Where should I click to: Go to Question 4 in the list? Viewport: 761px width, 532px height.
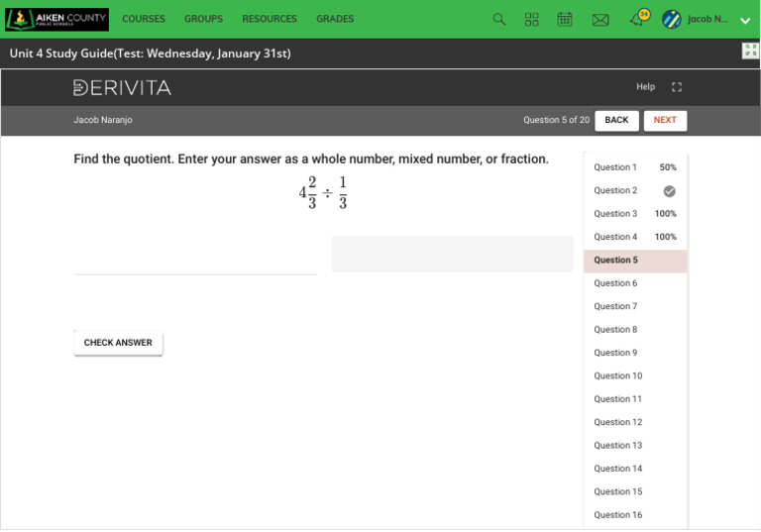(x=635, y=237)
